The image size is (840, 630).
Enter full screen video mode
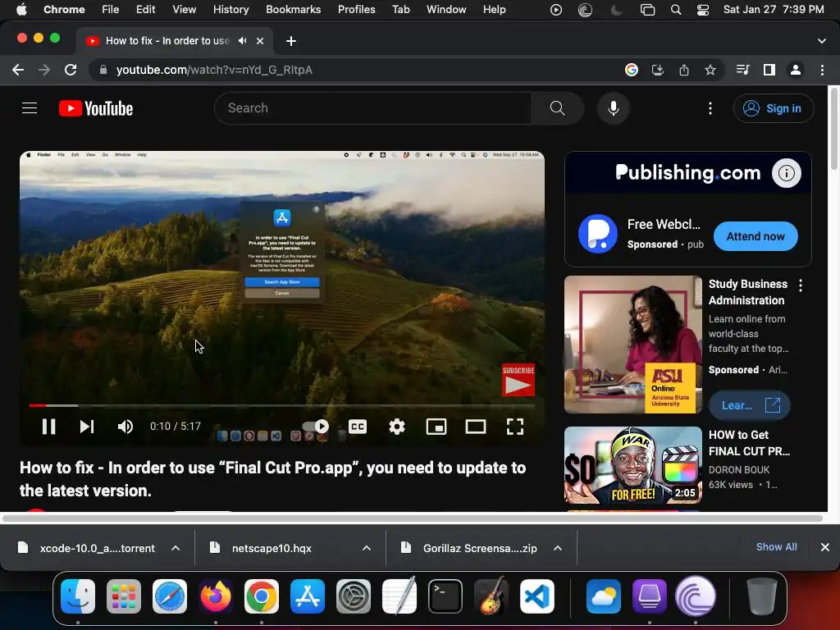coord(515,427)
